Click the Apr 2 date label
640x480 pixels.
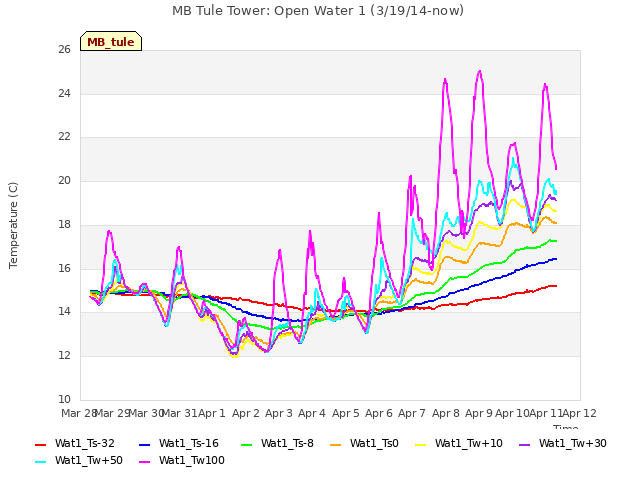pyautogui.click(x=246, y=413)
